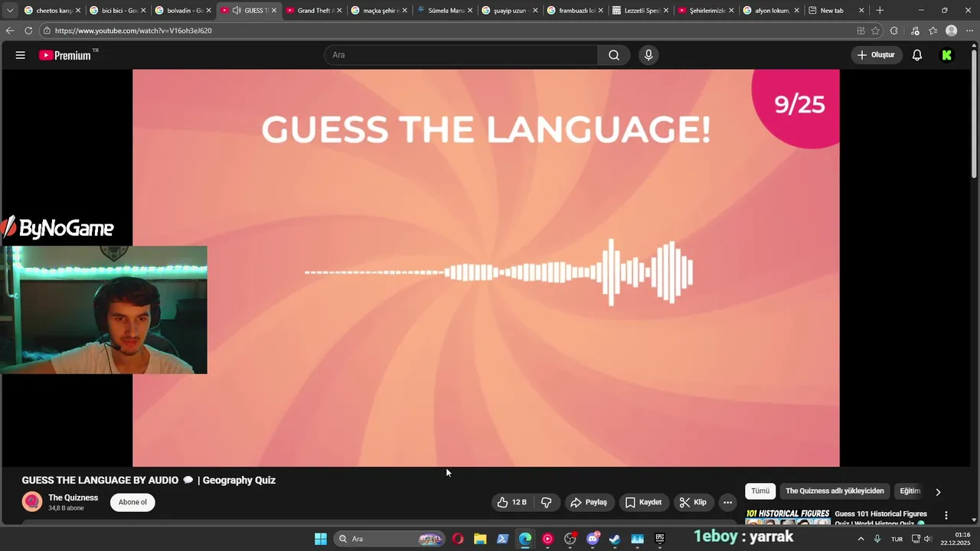Switch to the Sümela tab
Viewport: 980px width, 551px height.
coord(443,11)
